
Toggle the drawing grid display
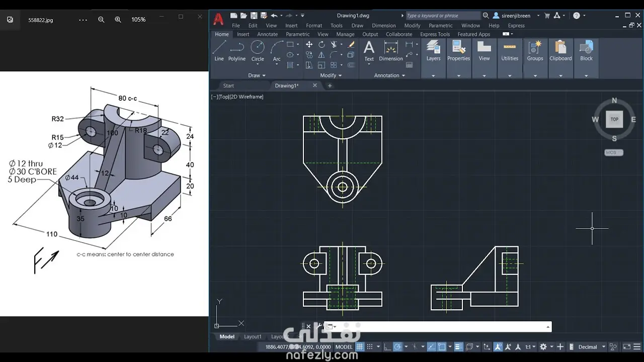click(360, 347)
